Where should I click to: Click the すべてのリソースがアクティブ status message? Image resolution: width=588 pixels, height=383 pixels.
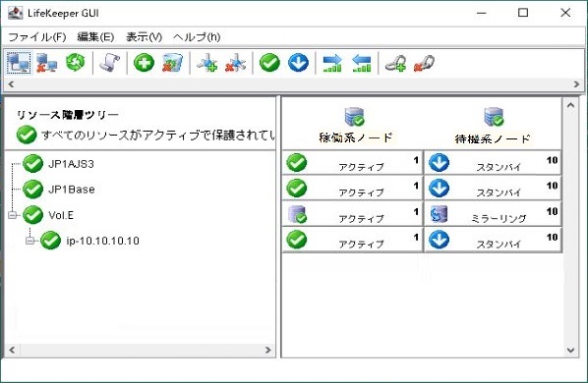(158, 135)
